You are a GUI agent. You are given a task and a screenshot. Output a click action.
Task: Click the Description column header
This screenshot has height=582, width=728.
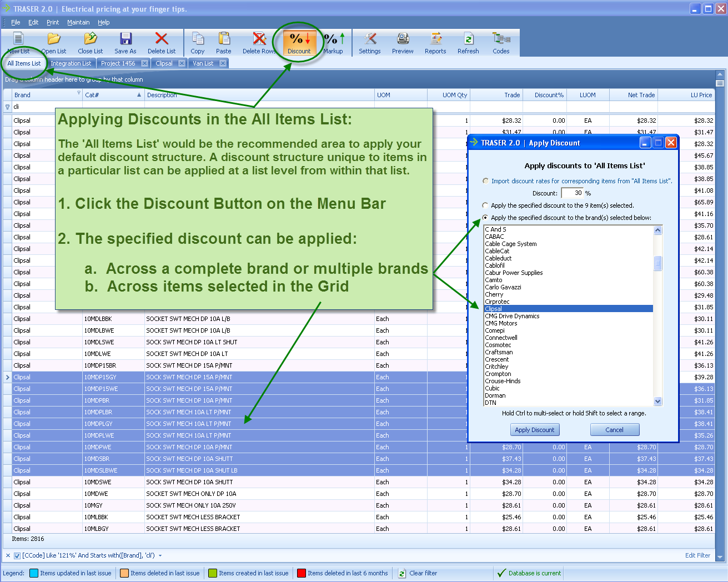pyautogui.click(x=259, y=95)
